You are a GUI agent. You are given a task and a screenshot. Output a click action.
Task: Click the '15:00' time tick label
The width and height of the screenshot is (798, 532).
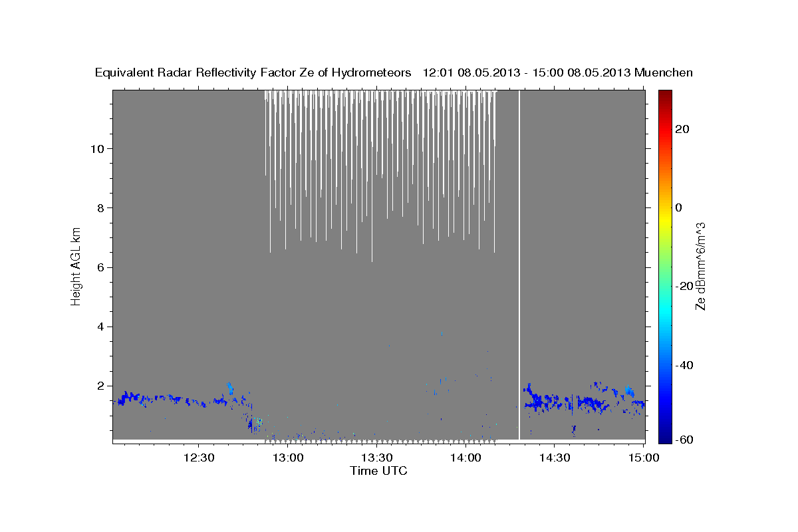pos(644,458)
